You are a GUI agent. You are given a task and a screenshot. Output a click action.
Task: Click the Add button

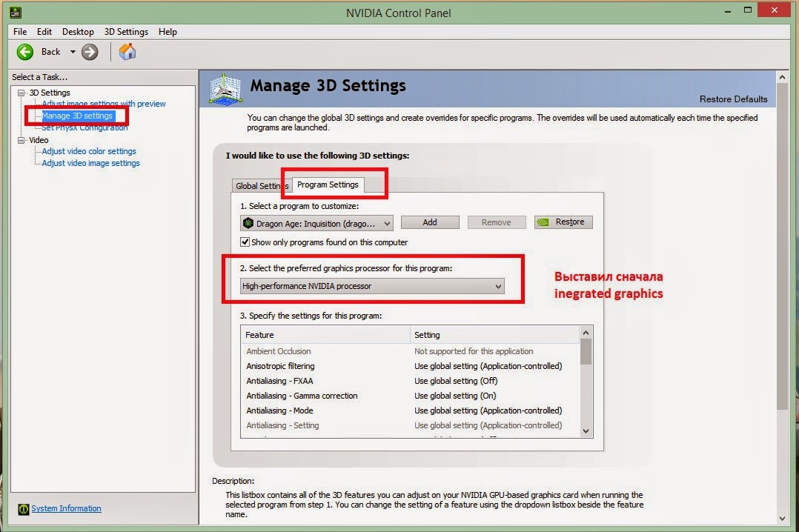click(x=430, y=222)
